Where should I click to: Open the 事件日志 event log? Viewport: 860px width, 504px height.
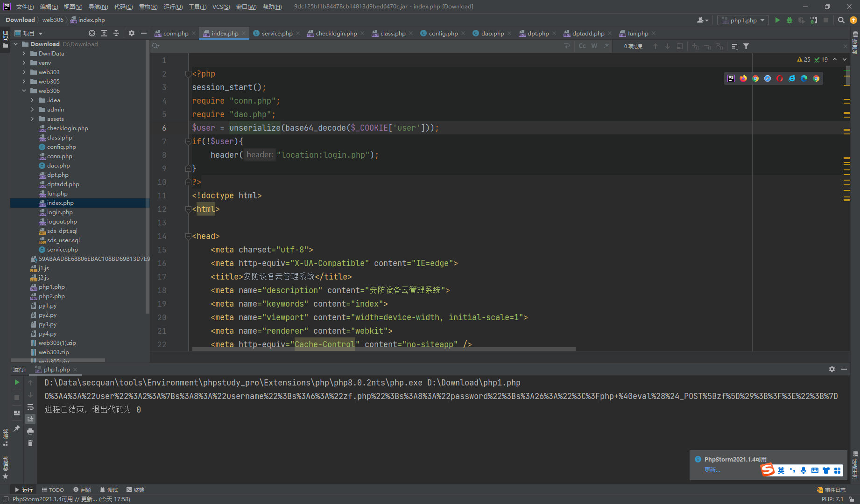click(x=831, y=490)
